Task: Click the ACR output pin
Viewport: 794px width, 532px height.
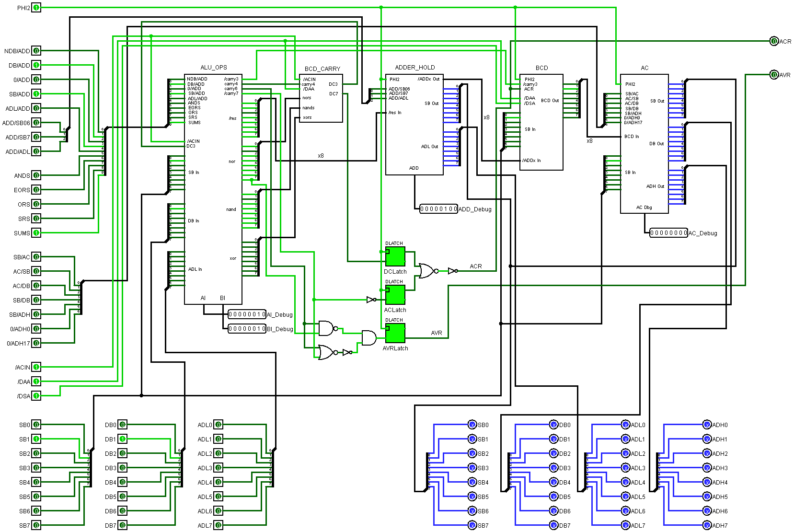Action: point(774,41)
